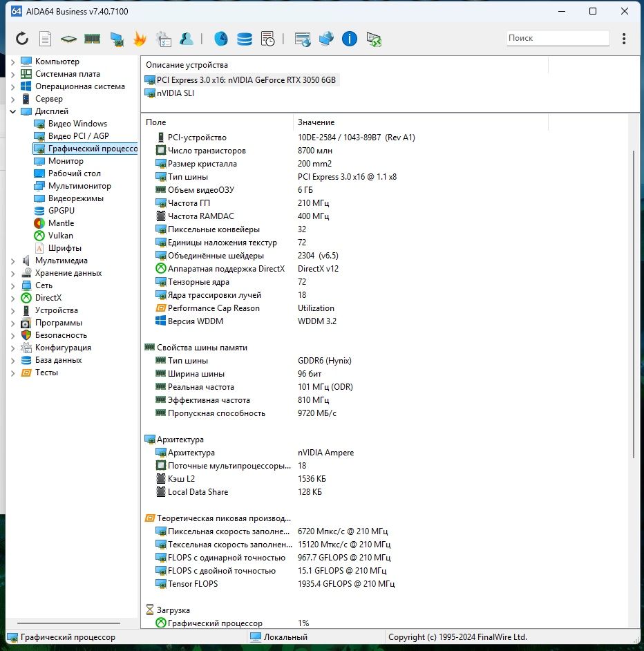The height and width of the screenshot is (651, 644).
Task: Select the DirectX tree node
Action: click(x=41, y=298)
